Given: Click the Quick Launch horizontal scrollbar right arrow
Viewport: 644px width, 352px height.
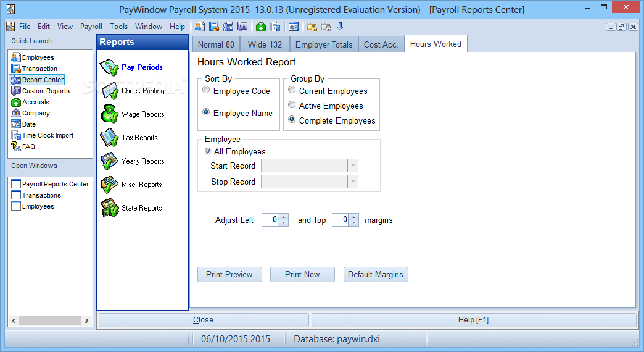Looking at the screenshot, I should (86, 321).
